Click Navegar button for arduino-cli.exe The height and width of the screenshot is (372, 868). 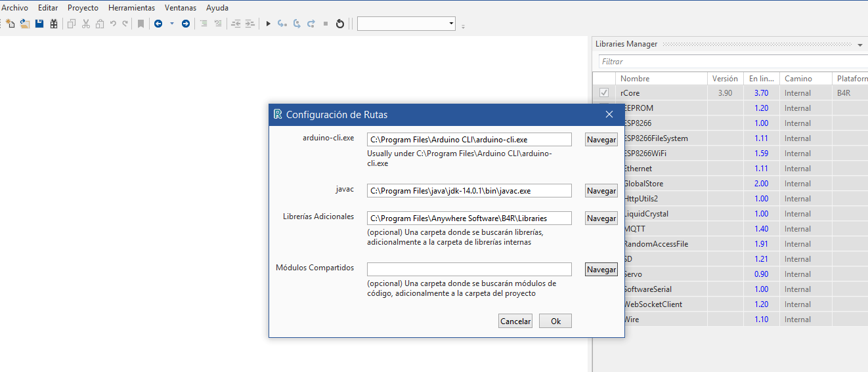601,140
